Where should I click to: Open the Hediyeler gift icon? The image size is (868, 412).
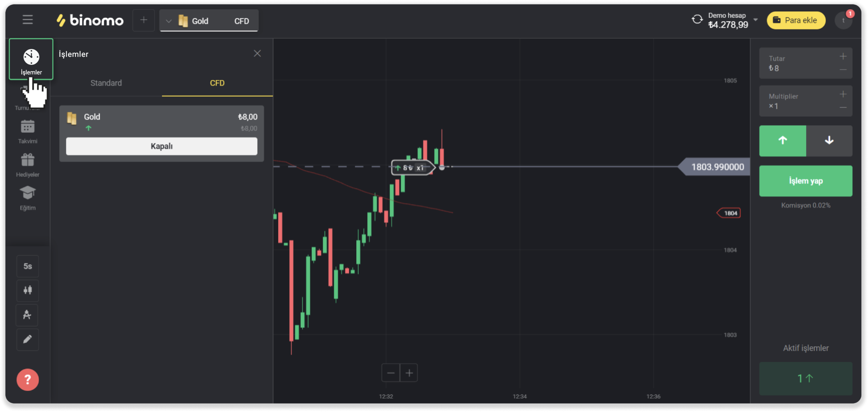(x=28, y=160)
